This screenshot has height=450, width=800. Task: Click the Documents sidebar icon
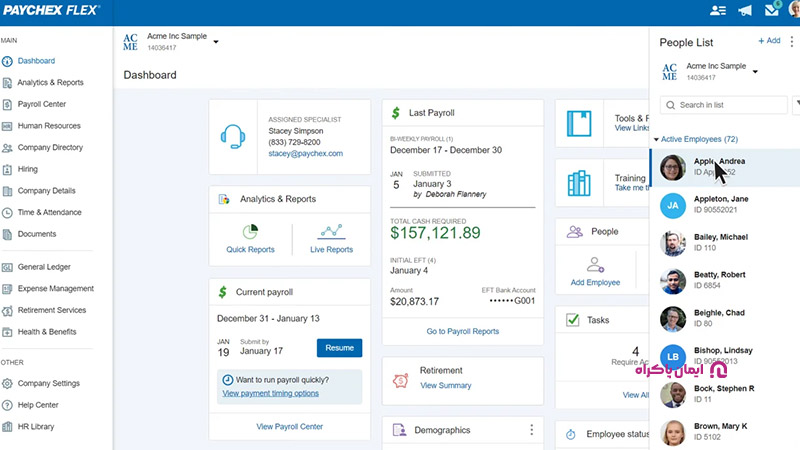click(x=7, y=235)
